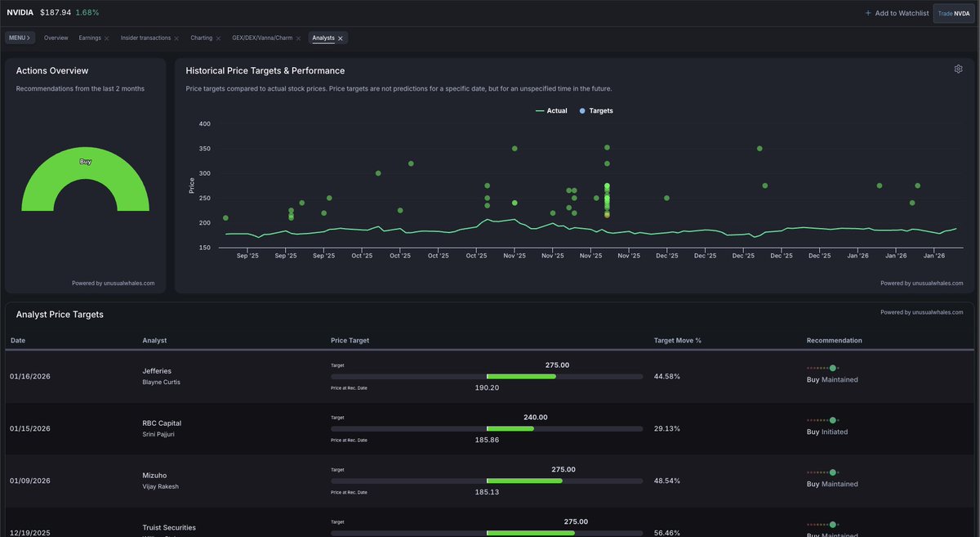Close the Insider transactions tab
This screenshot has height=537, width=980.
point(176,38)
